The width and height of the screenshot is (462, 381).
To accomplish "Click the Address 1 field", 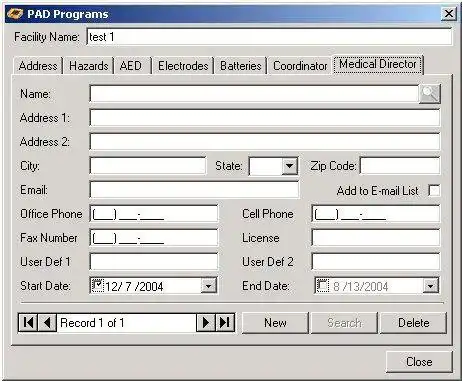I will (x=265, y=118).
